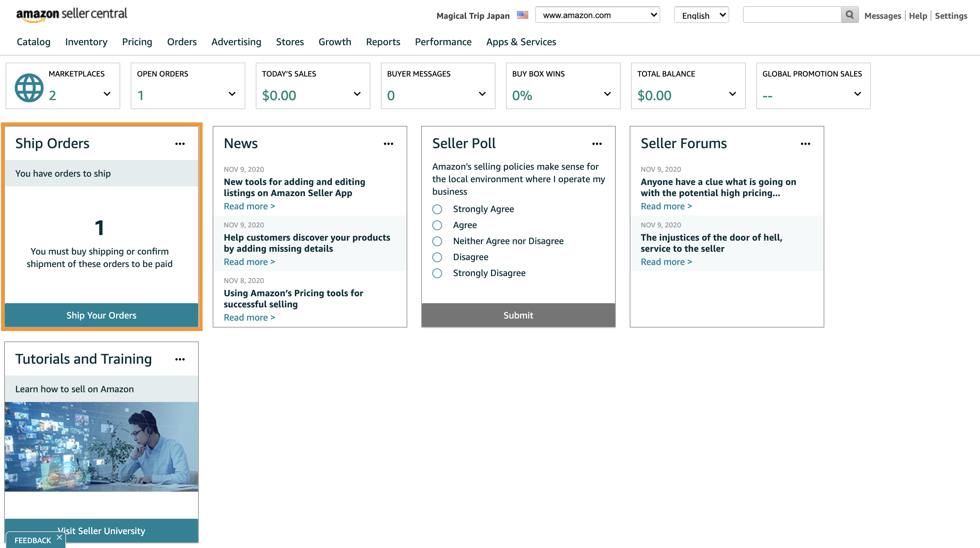Select Neither Agree nor Disagree option
Image resolution: width=980 pixels, height=548 pixels.
pyautogui.click(x=437, y=241)
